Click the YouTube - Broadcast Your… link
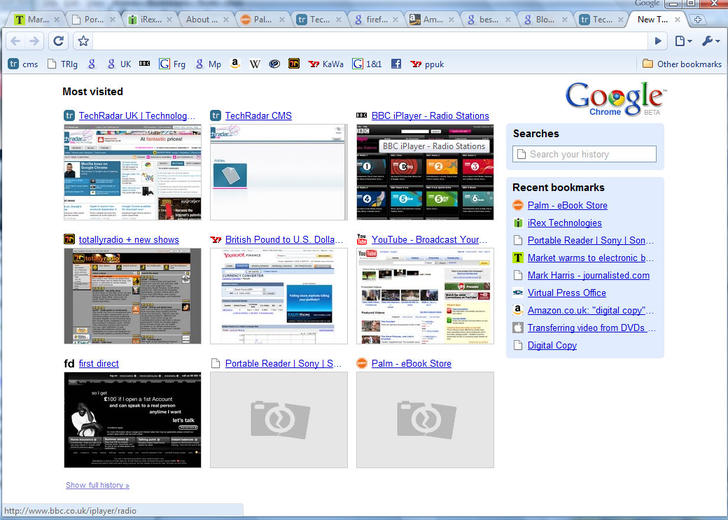Screen dimensions: 728x520 429,240
